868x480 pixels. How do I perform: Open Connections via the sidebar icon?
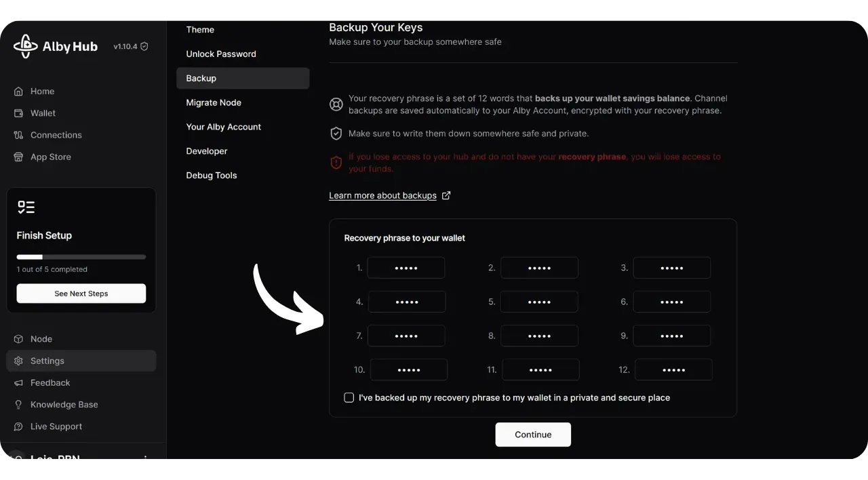18,135
